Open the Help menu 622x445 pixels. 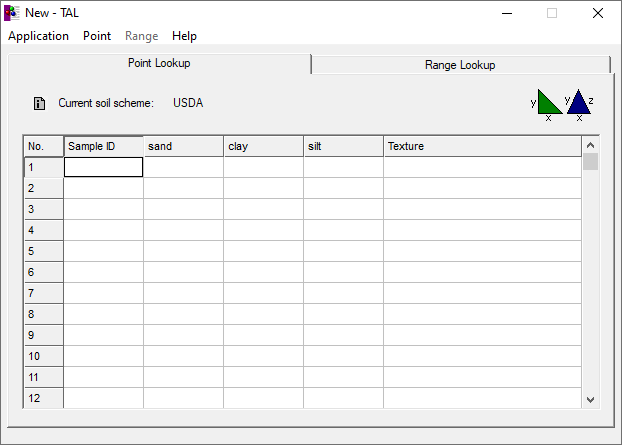click(x=184, y=36)
